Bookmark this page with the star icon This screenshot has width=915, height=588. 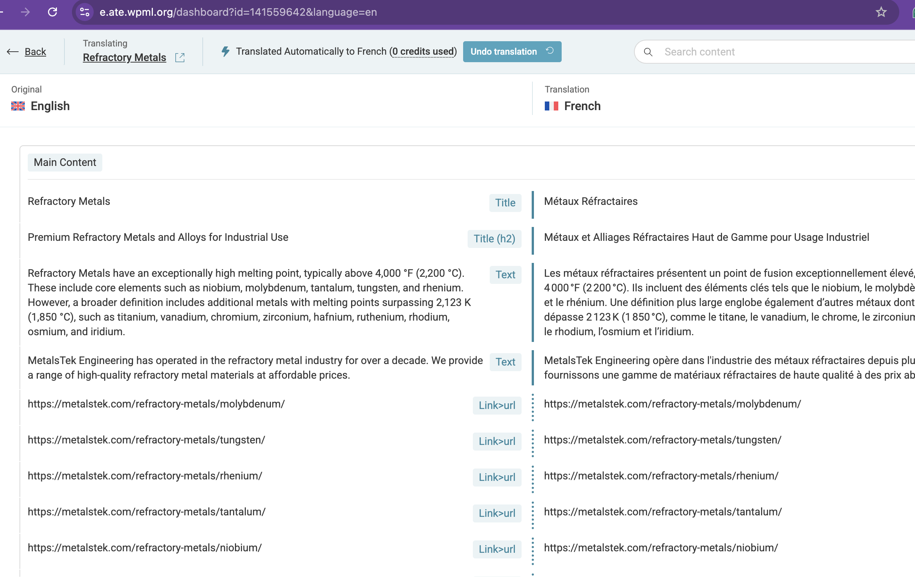click(881, 12)
